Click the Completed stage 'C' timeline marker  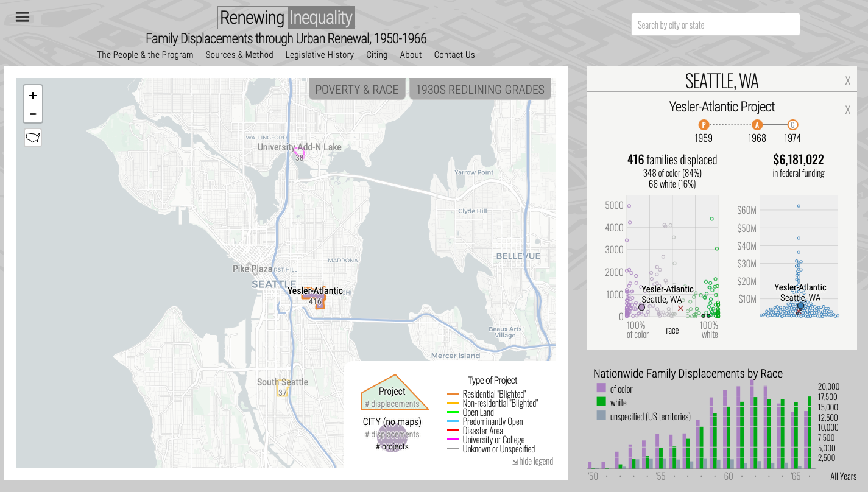coord(792,125)
